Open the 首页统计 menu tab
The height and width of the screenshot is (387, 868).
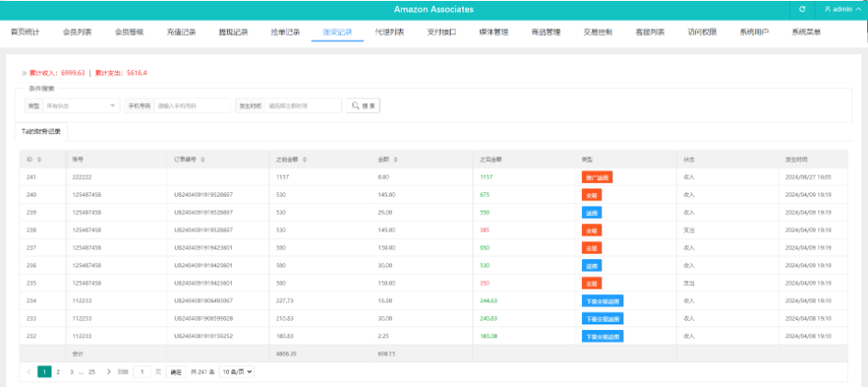[25, 32]
